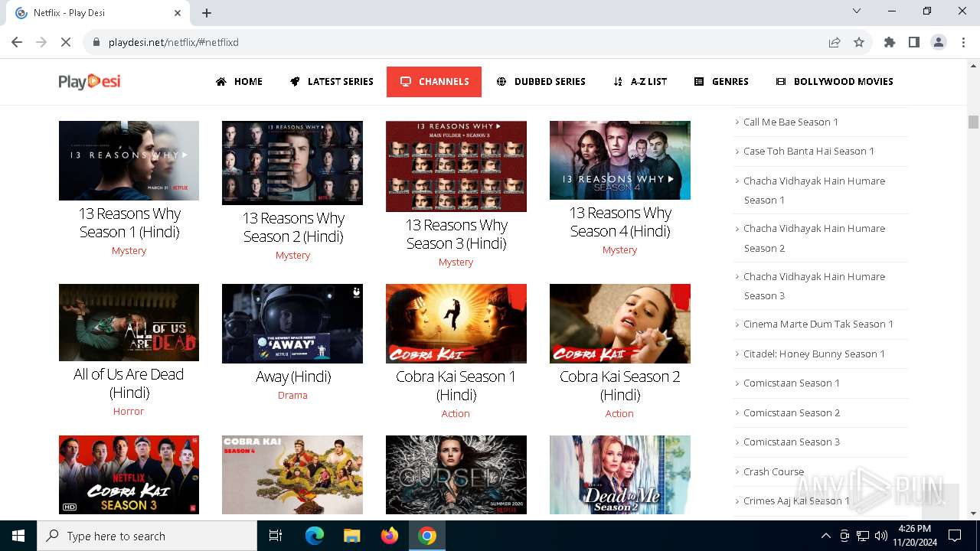
Task: Click the taskbar search box
Action: [x=147, y=536]
